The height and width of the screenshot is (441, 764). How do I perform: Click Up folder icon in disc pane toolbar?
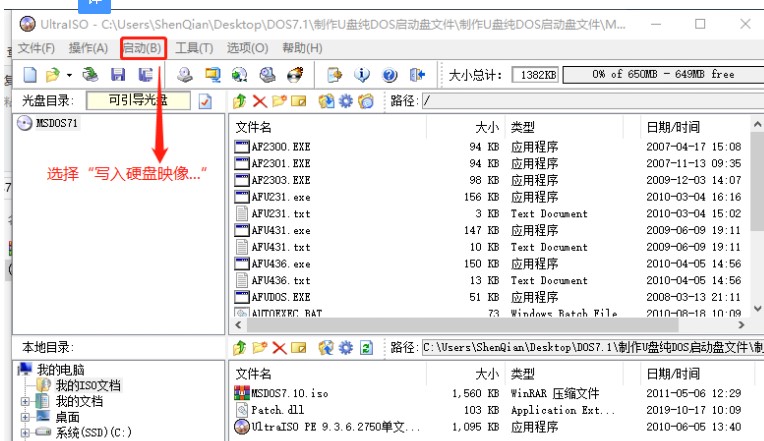point(239,101)
